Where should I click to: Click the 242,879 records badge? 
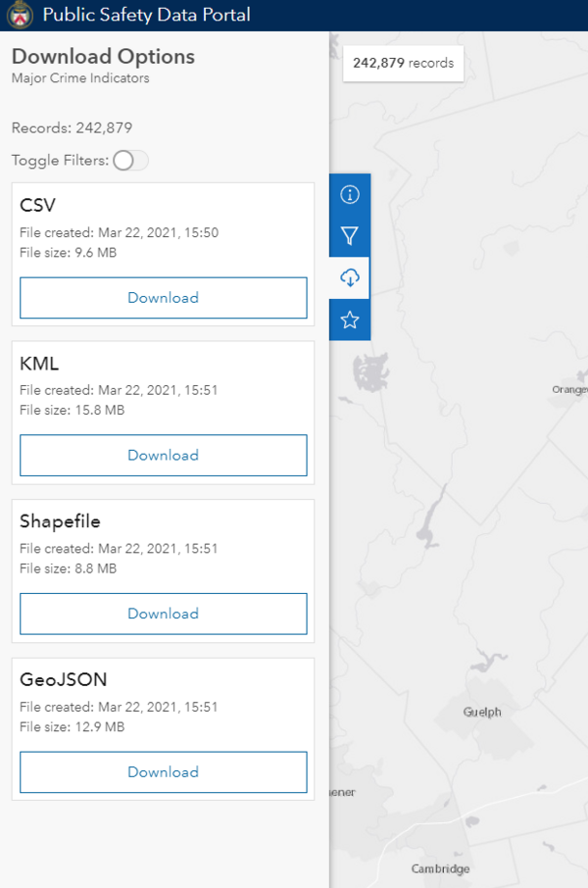[403, 63]
